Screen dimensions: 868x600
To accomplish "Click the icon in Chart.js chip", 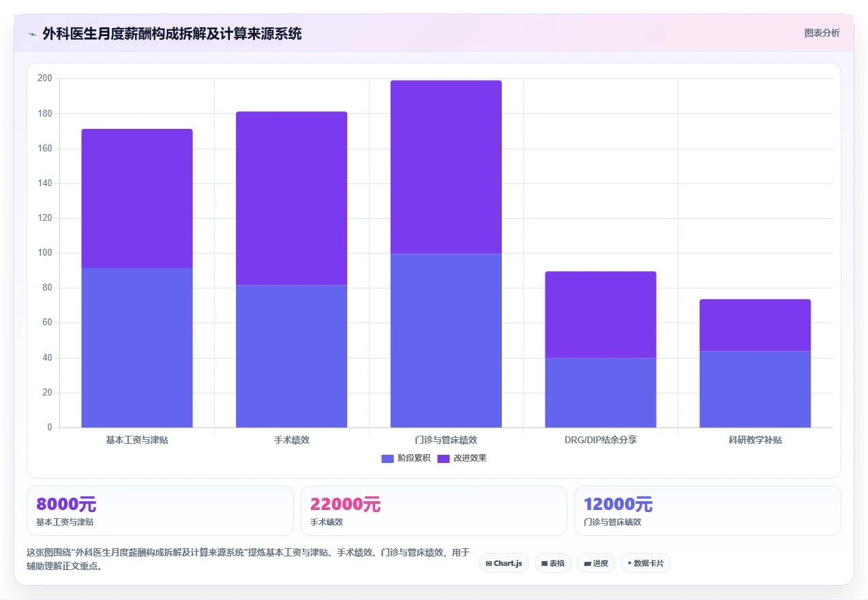I will 489,563.
